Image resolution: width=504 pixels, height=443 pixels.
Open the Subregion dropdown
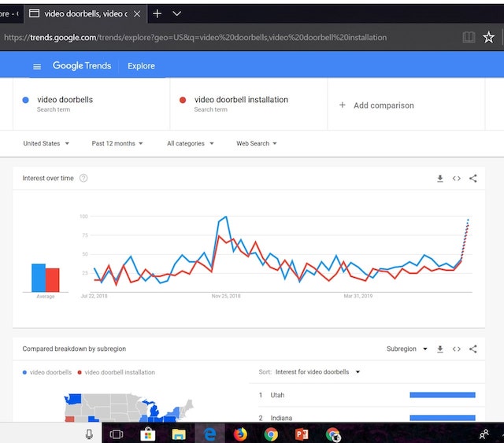(406, 349)
